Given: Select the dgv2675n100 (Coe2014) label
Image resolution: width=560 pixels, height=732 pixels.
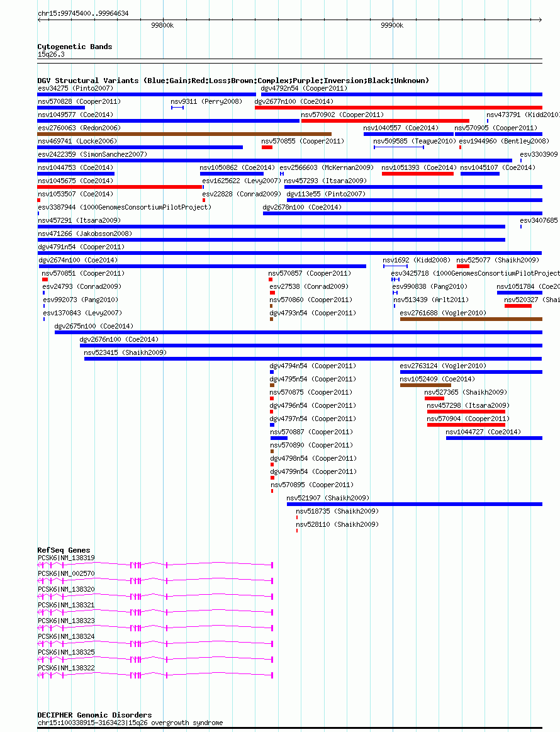Looking at the screenshot, I should 94,326.
